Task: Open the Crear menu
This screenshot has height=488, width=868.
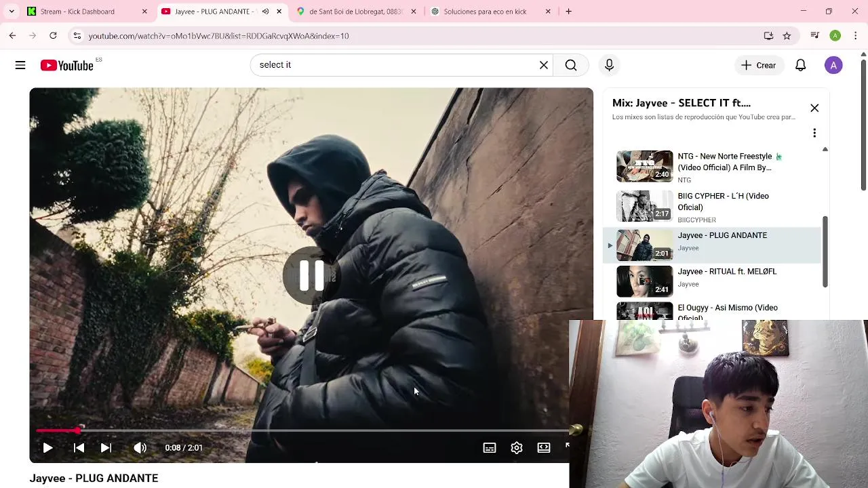Action: point(758,65)
